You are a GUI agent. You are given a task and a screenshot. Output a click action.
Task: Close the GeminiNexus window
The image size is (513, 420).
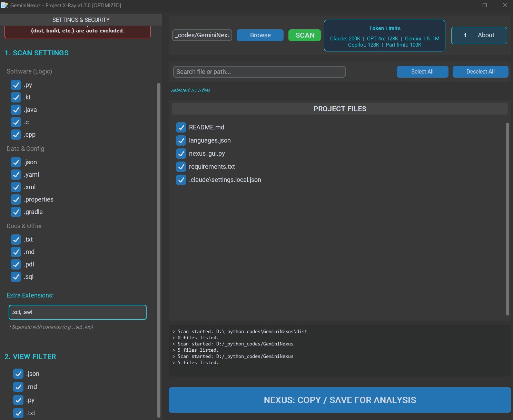[505, 5]
